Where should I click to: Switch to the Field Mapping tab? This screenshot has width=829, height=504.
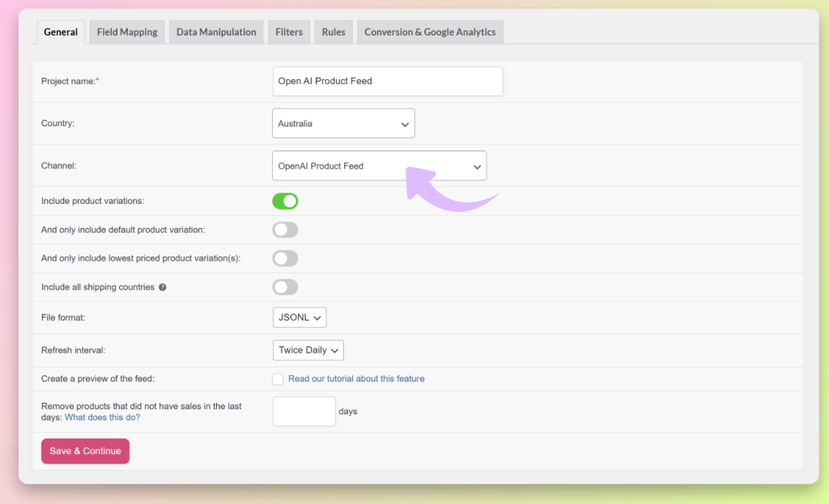pos(126,32)
